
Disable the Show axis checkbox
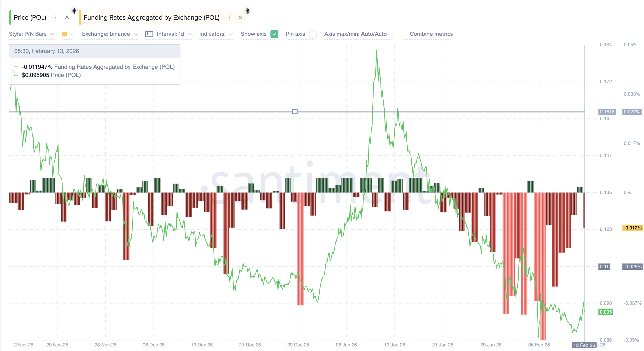pyautogui.click(x=274, y=34)
